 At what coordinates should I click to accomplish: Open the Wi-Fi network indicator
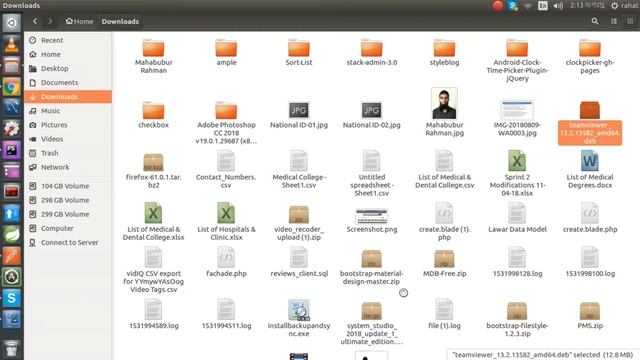(528, 6)
